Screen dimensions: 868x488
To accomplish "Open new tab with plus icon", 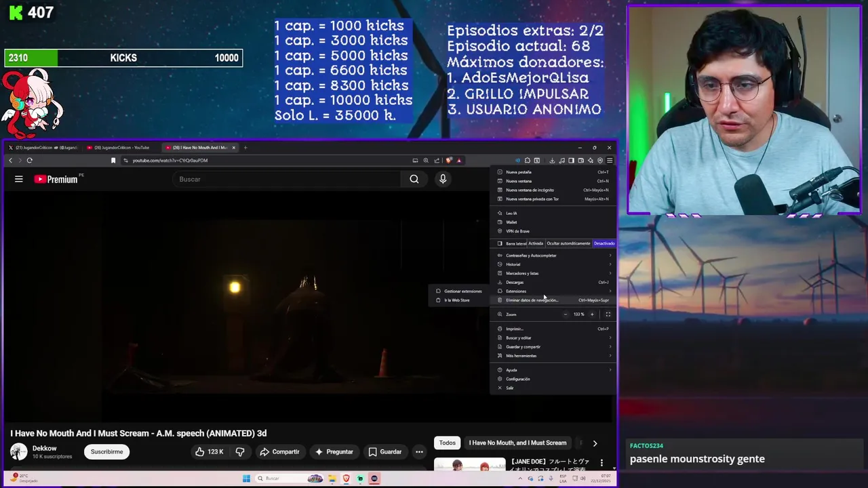I will [x=245, y=148].
